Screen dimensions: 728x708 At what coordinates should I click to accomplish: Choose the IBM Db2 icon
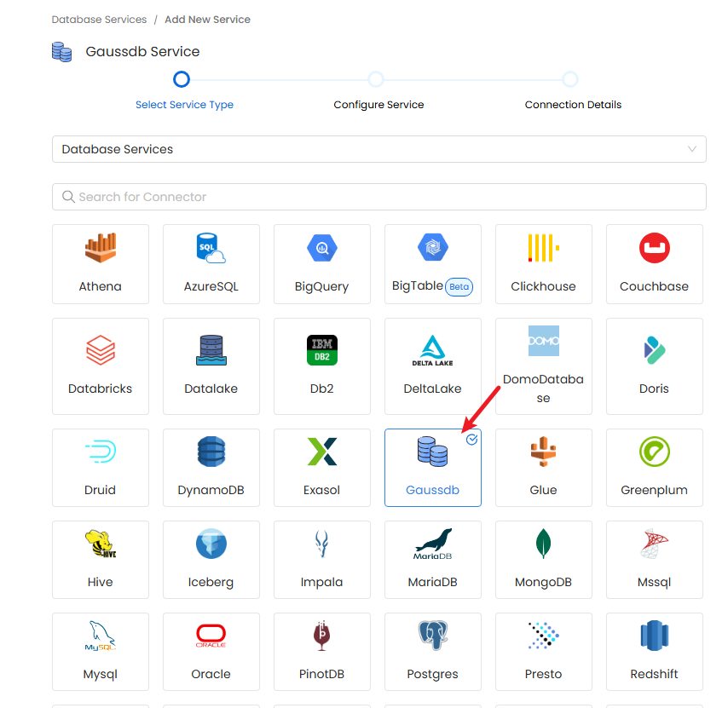click(x=321, y=350)
